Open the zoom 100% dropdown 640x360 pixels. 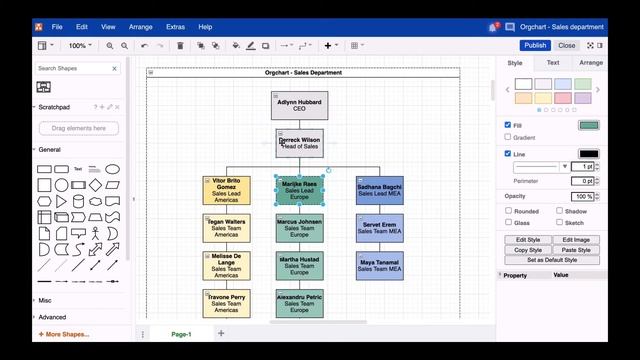pyautogui.click(x=80, y=46)
